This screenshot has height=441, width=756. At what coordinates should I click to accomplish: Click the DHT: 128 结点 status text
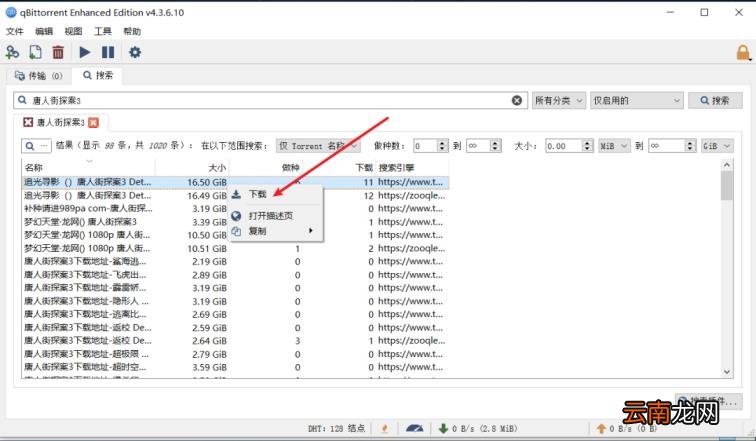click(337, 428)
